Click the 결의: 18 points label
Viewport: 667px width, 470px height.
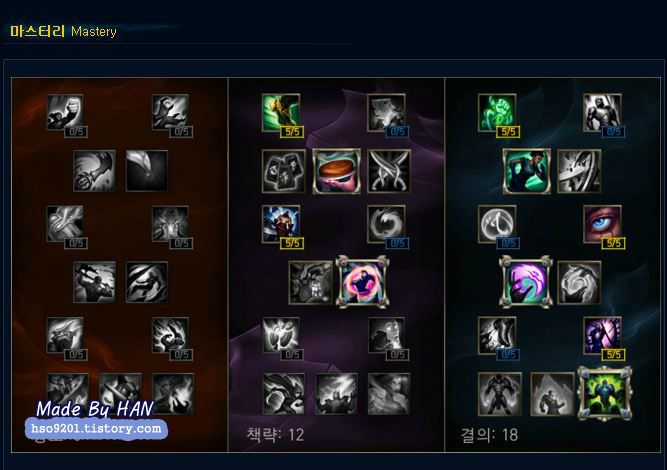coord(489,435)
